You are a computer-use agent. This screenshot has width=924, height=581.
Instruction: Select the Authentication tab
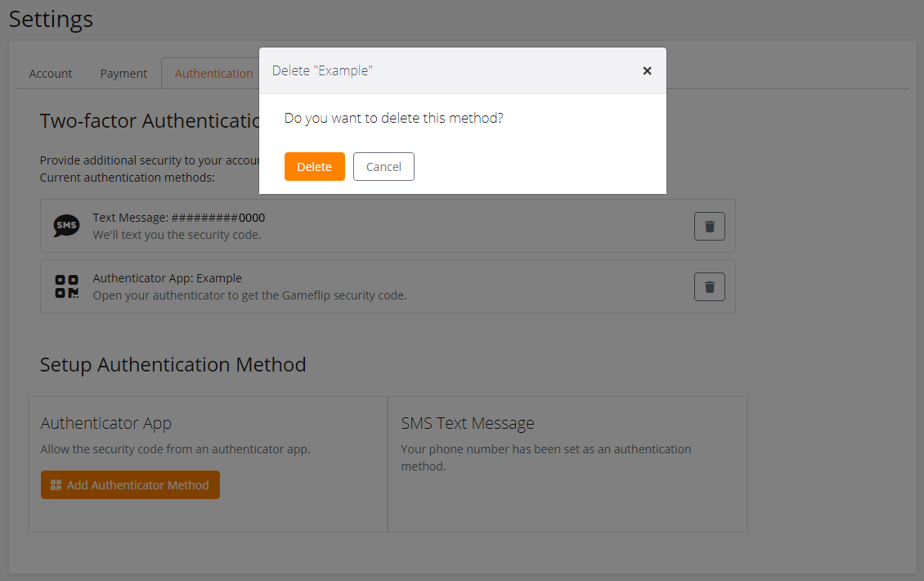(213, 74)
